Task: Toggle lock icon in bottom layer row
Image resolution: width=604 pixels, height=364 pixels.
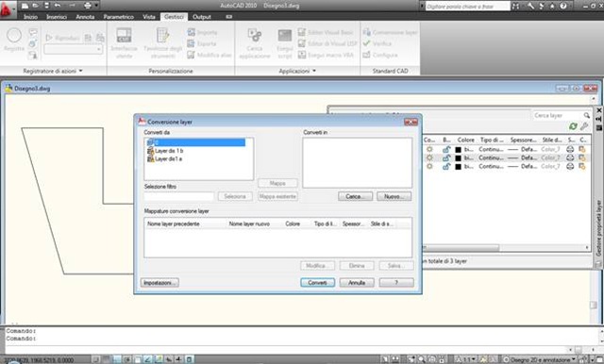Action: pyautogui.click(x=446, y=166)
